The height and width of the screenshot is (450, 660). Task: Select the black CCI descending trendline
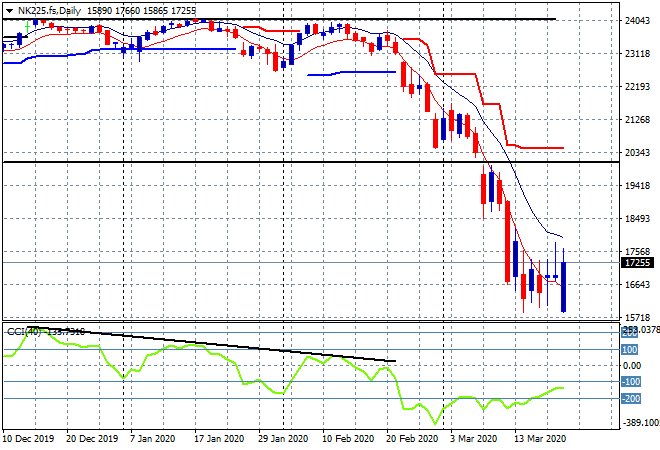pos(210,344)
